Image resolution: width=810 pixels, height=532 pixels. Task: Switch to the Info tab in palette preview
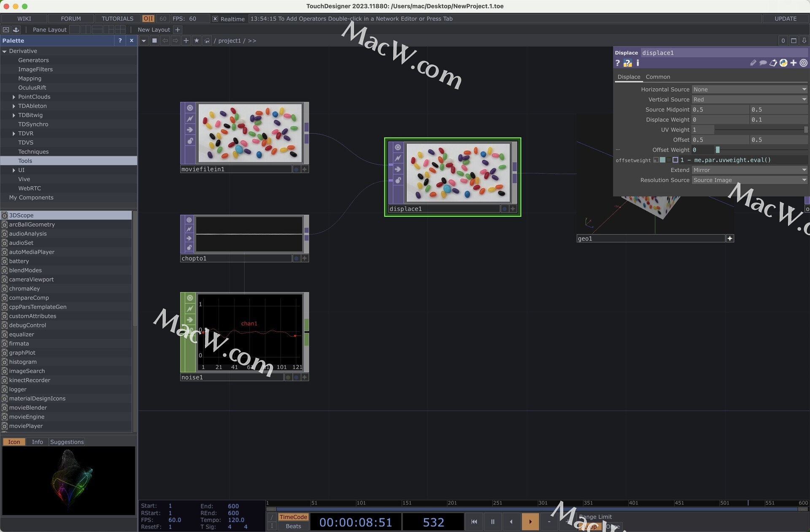[37, 442]
